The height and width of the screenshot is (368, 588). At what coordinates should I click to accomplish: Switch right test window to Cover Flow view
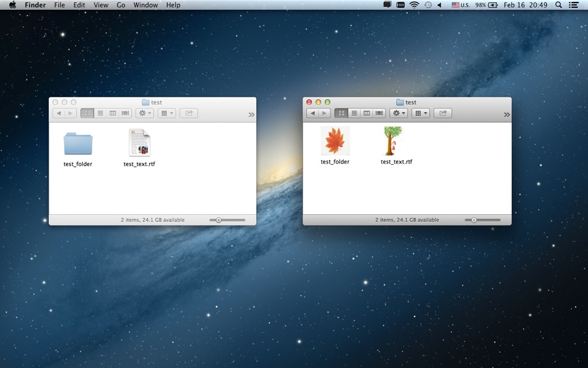coord(379,113)
